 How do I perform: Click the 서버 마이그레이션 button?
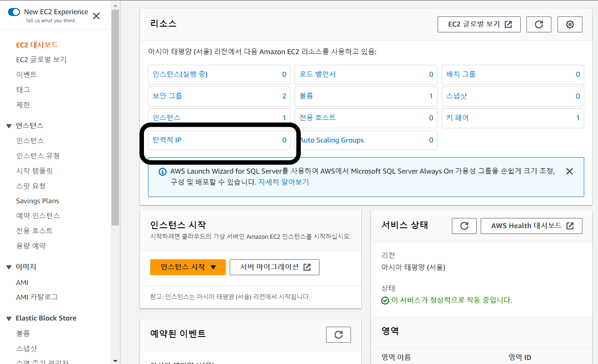tap(275, 267)
